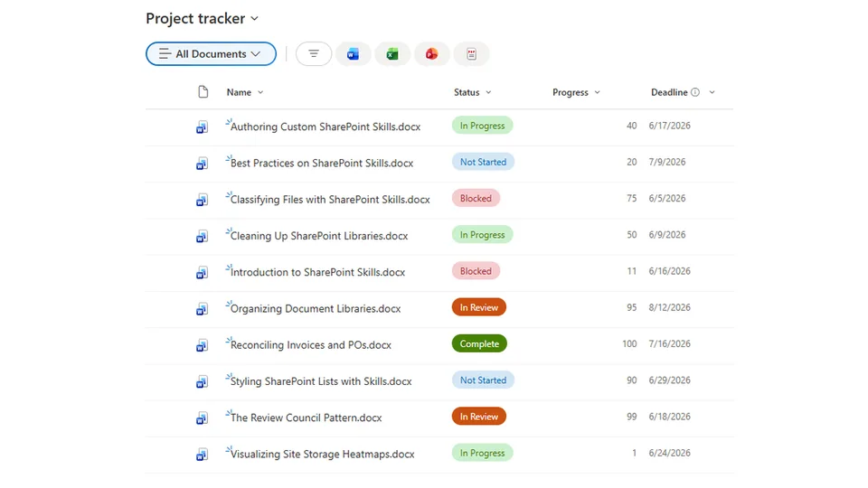This screenshot has height=488, width=868.
Task: Select progress value 100
Action: click(x=629, y=343)
